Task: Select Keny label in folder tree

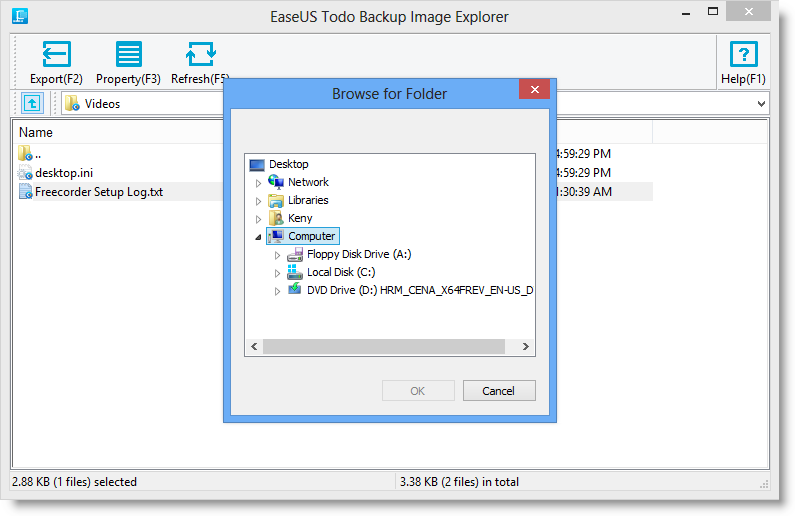Action: point(300,218)
